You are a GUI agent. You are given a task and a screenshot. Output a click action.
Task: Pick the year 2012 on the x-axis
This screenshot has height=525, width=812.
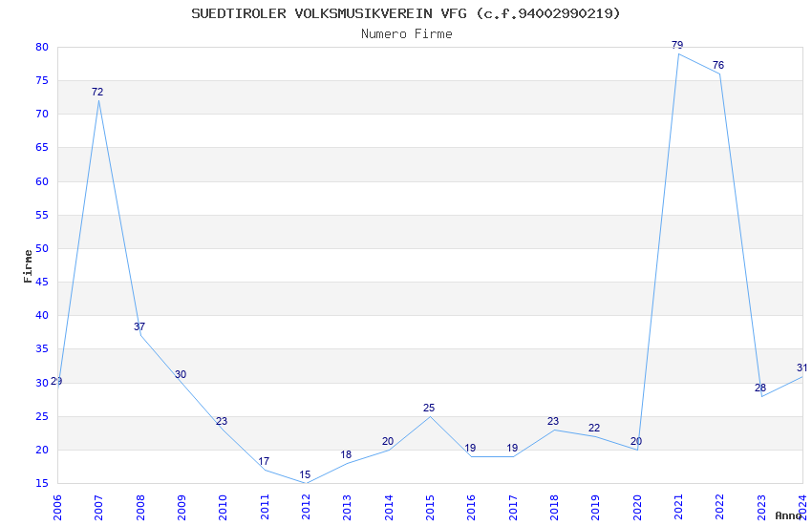tap(306, 508)
